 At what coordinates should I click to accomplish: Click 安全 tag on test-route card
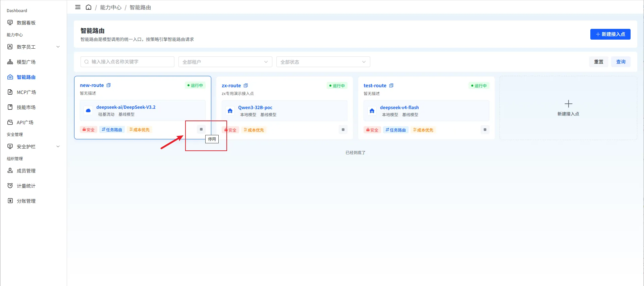tap(372, 130)
